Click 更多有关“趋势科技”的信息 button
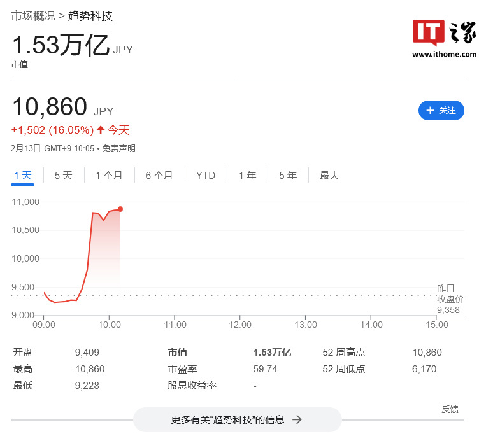The image size is (486, 448). [x=238, y=419]
